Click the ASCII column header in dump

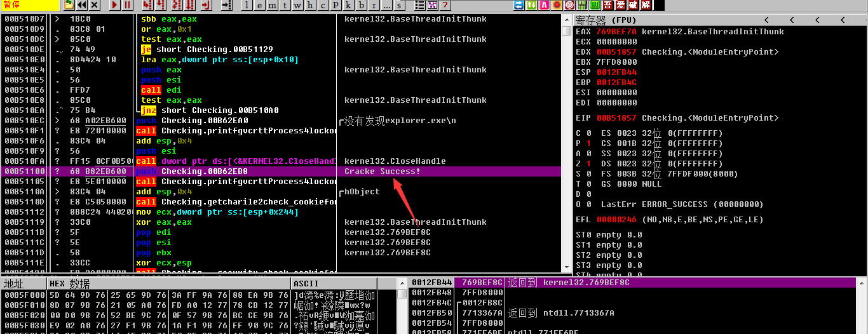334,283
